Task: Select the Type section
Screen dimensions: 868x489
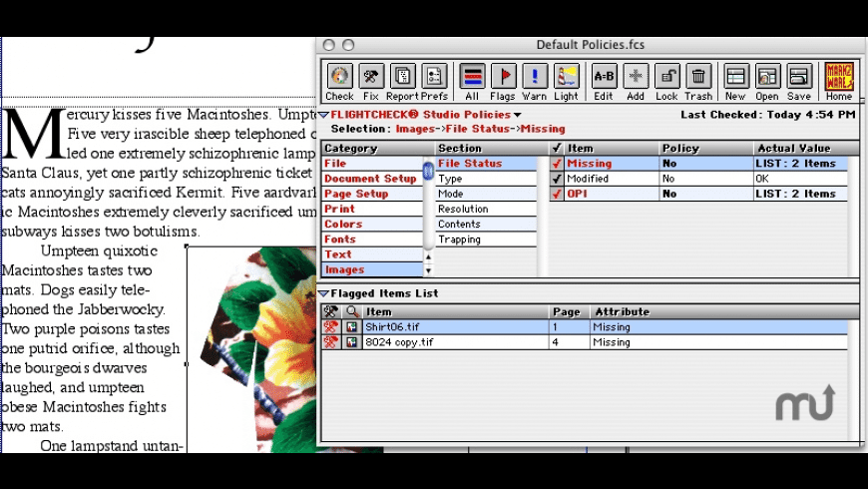Action: (486, 179)
